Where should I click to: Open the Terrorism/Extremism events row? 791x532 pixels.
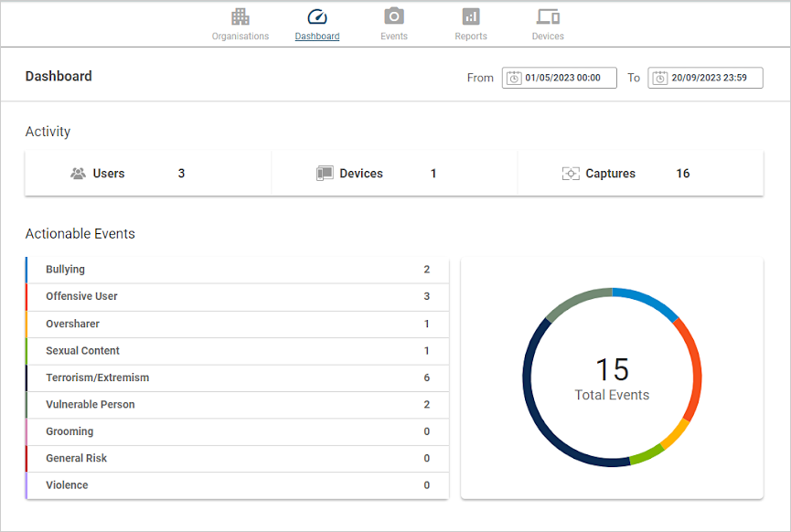point(237,378)
